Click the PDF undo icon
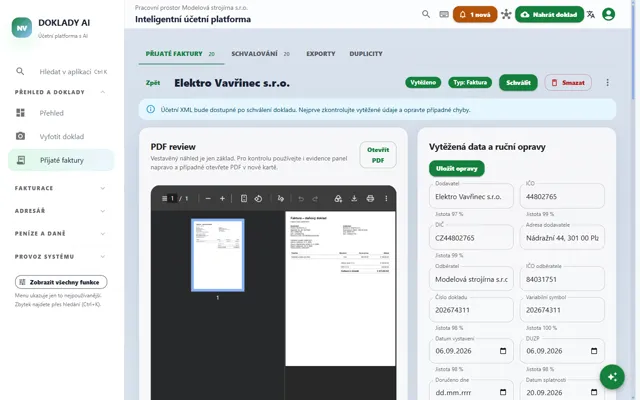640x400 pixels. [x=301, y=198]
